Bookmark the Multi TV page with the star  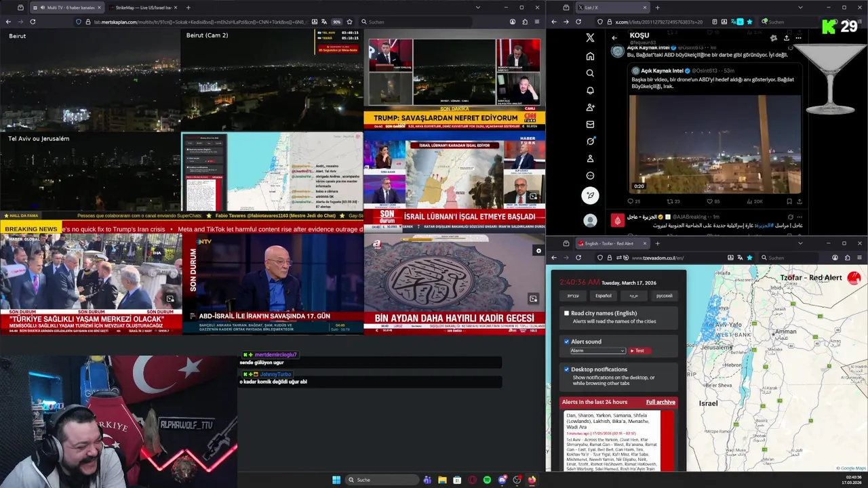[349, 22]
